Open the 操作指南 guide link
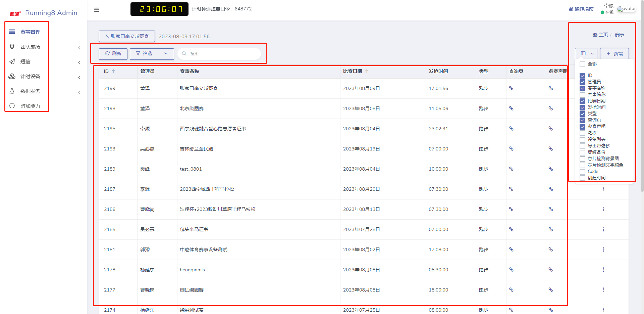The height and width of the screenshot is (314, 644). (581, 9)
